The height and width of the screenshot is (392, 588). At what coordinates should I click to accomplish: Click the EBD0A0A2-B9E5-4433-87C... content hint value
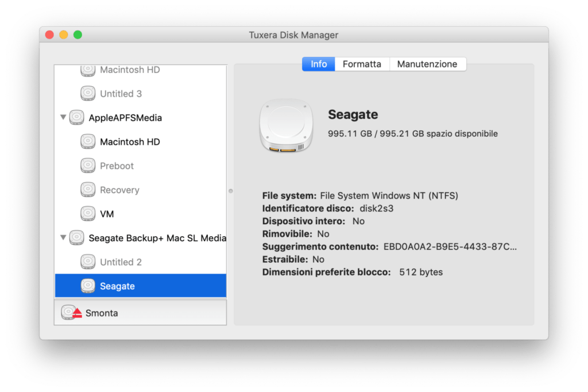[x=450, y=247]
